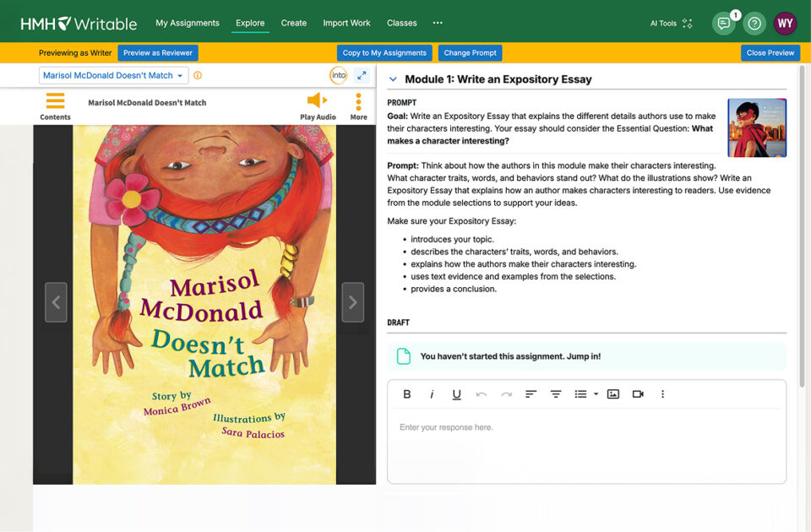Click the right panel vertical scrollbar
Screen dimensions: 811x532
803,226
